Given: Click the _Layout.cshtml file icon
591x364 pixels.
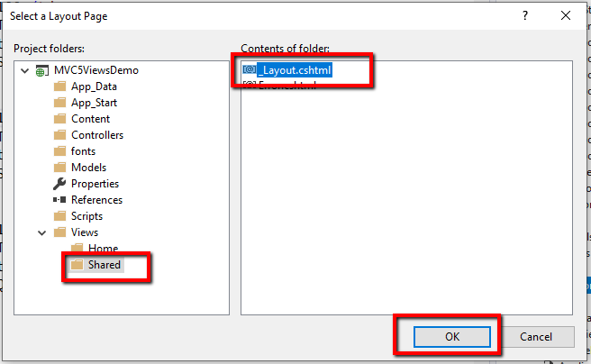Looking at the screenshot, I should pos(250,70).
